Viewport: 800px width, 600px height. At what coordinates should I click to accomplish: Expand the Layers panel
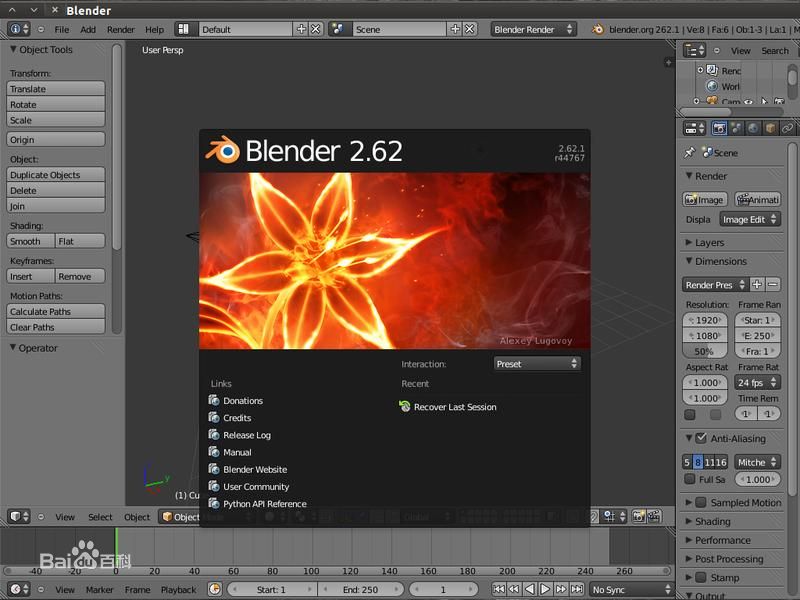coord(710,242)
